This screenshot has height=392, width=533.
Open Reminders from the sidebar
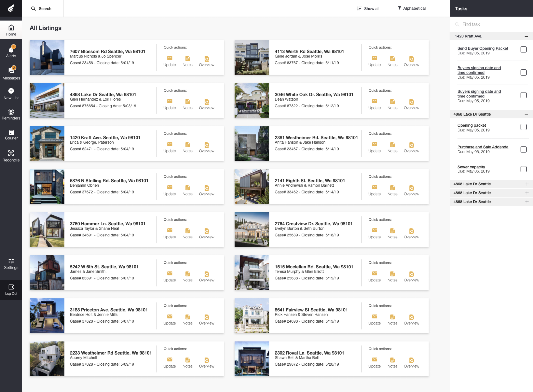tap(11, 114)
